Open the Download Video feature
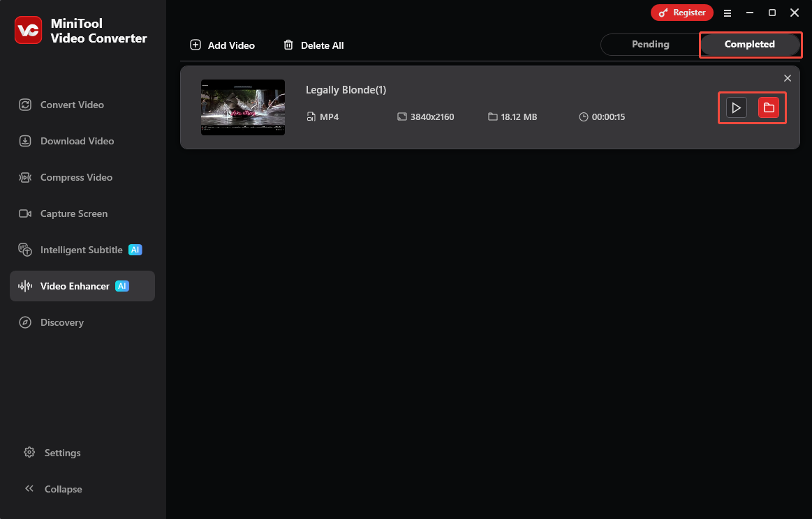 pos(77,140)
